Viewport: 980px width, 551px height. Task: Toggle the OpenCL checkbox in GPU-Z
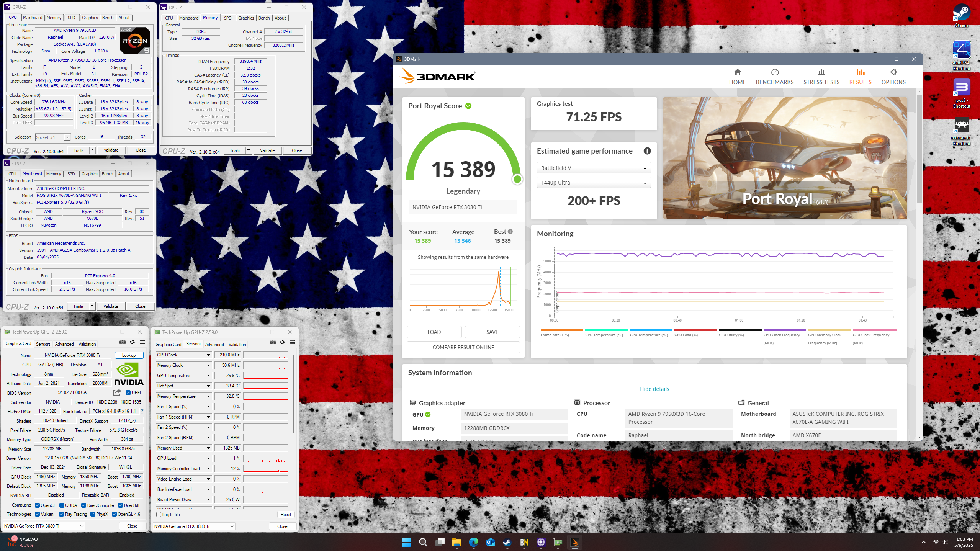coord(37,505)
